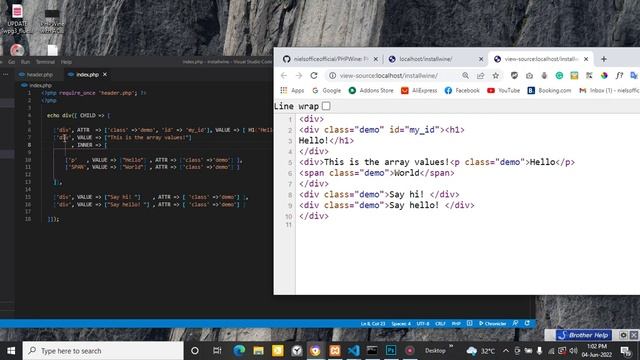Screen dimensions: 640x360
Task: Close the index.php tab in VS Code
Action: point(105,75)
